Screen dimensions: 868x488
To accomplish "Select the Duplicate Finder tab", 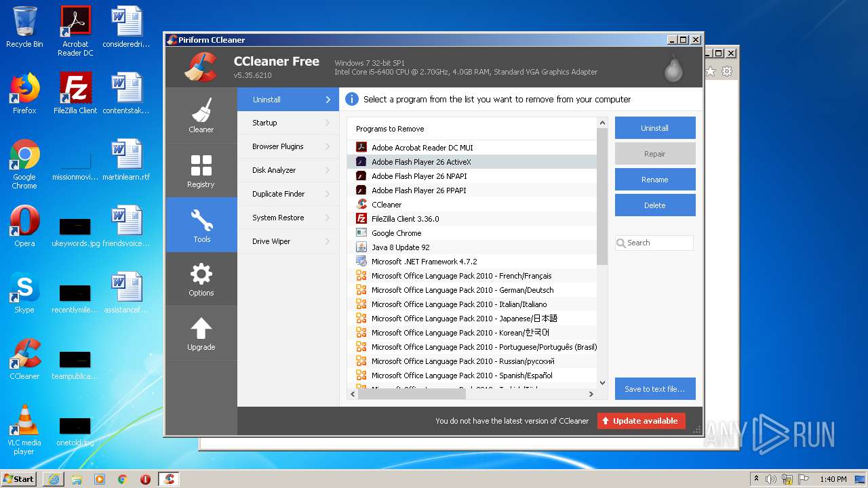I will [288, 194].
